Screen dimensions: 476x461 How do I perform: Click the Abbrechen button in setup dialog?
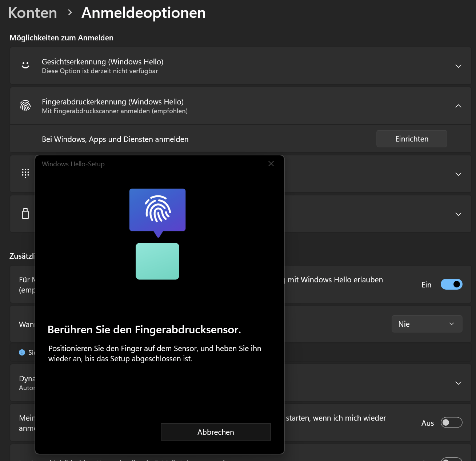pos(216,432)
